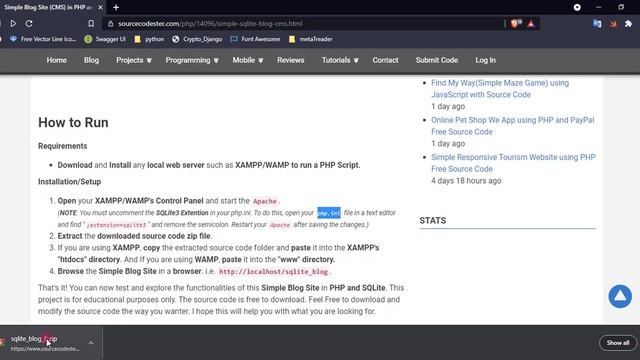This screenshot has width=640, height=360.
Task: Open Reviews in site navigation
Action: (291, 60)
